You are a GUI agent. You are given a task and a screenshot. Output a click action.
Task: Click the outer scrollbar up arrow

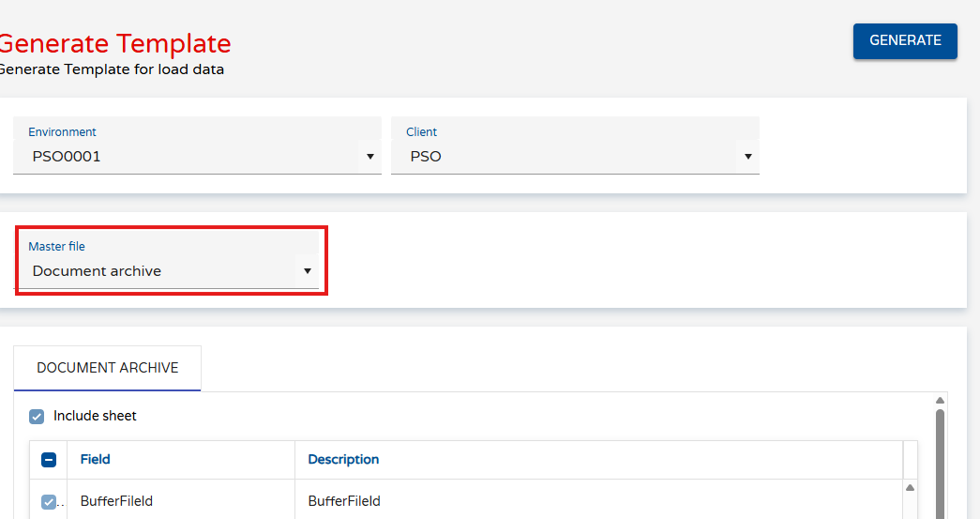[x=940, y=400]
